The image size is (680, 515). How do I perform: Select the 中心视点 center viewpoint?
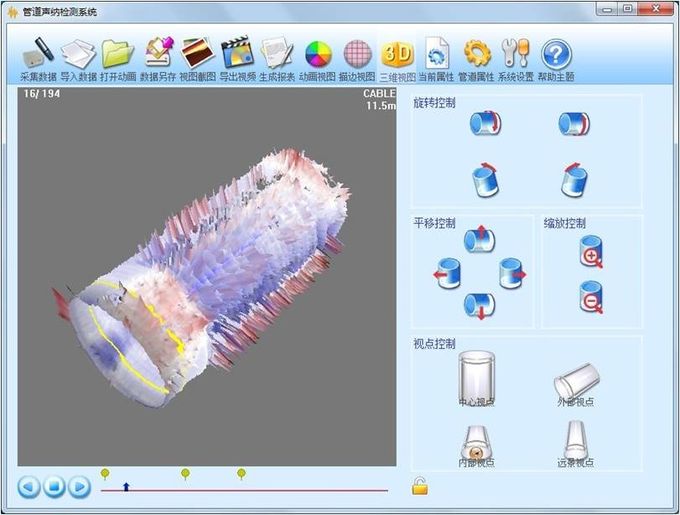point(476,380)
